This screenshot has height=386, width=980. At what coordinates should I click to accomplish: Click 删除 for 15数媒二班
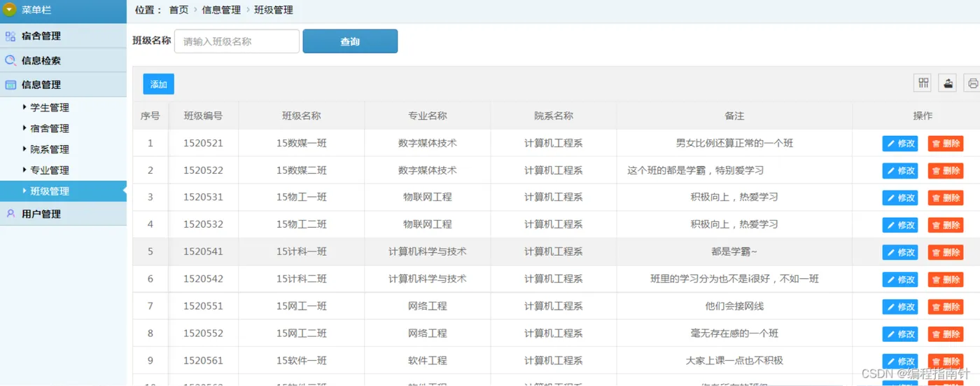[x=946, y=171]
